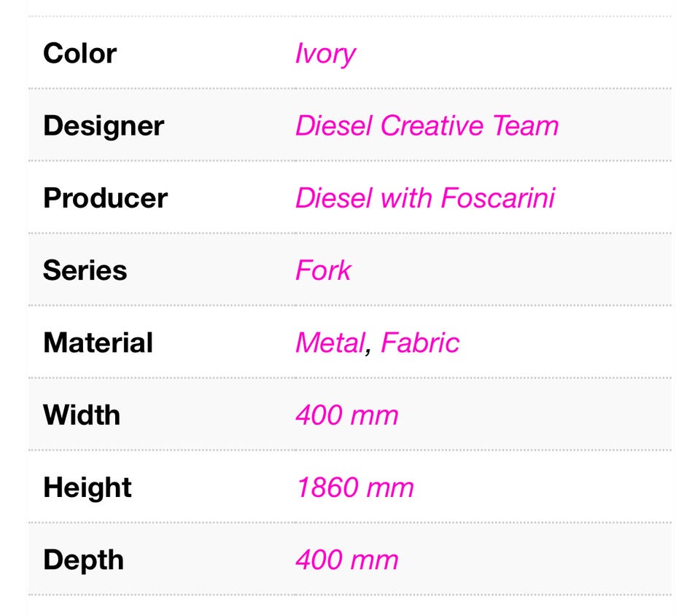Open the Diesel with Foscarini producer link
The width and height of the screenshot is (700, 615).
[424, 198]
